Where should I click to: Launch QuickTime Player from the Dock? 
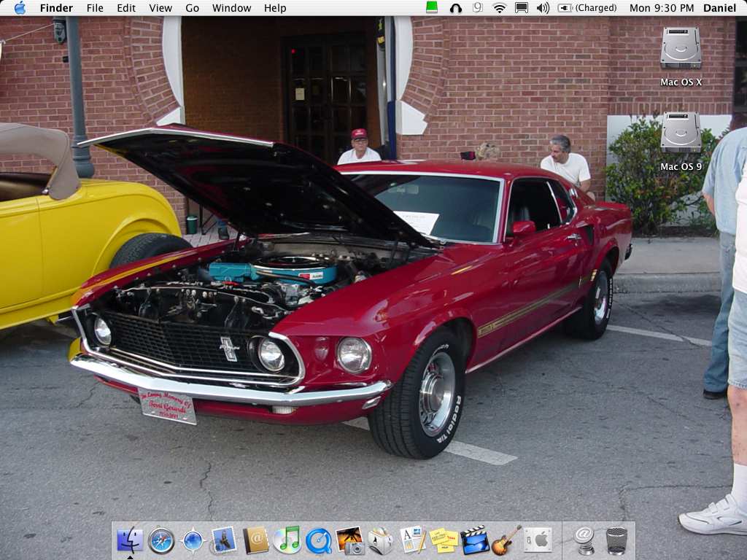(318, 542)
